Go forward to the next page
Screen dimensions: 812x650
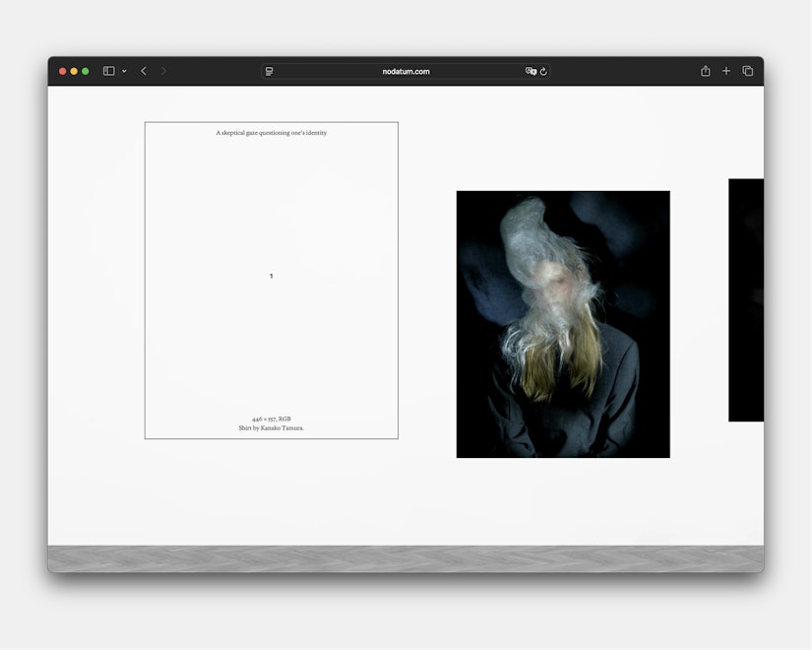[163, 71]
